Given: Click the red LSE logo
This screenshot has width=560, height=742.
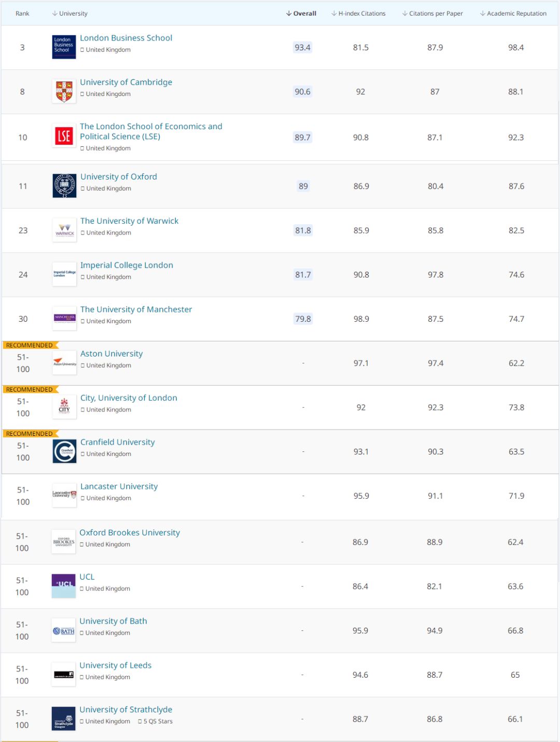Looking at the screenshot, I should pos(64,136).
